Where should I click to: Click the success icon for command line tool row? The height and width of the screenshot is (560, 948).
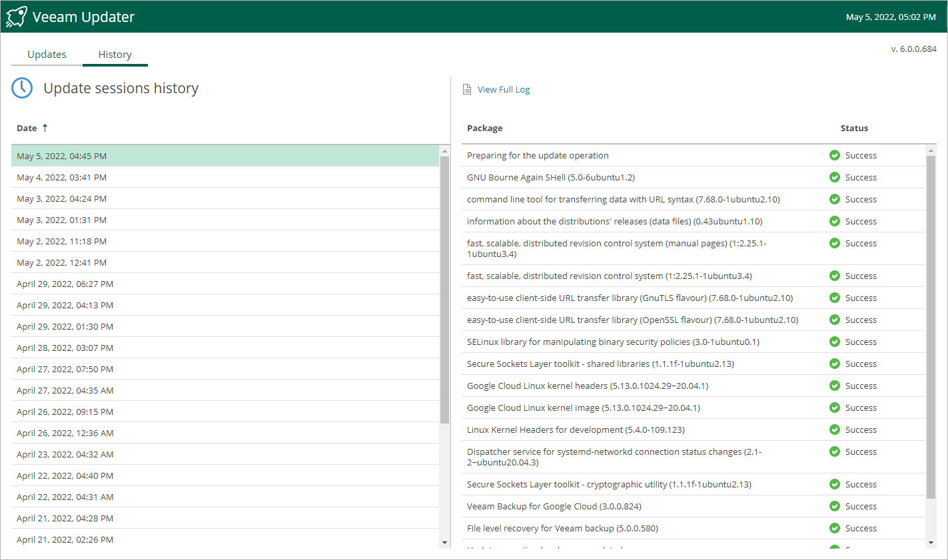[835, 199]
